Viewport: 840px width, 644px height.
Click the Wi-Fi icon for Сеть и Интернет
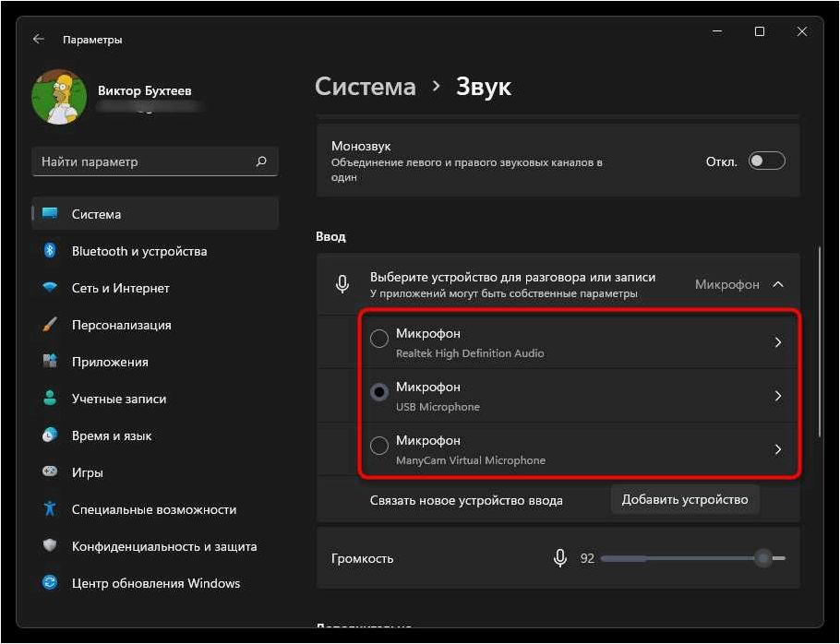point(50,288)
